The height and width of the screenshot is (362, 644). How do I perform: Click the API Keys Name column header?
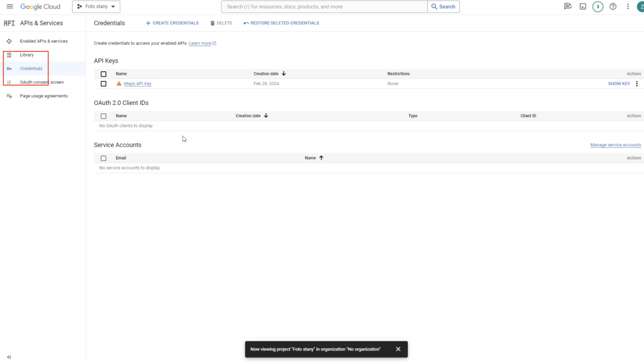click(x=121, y=74)
